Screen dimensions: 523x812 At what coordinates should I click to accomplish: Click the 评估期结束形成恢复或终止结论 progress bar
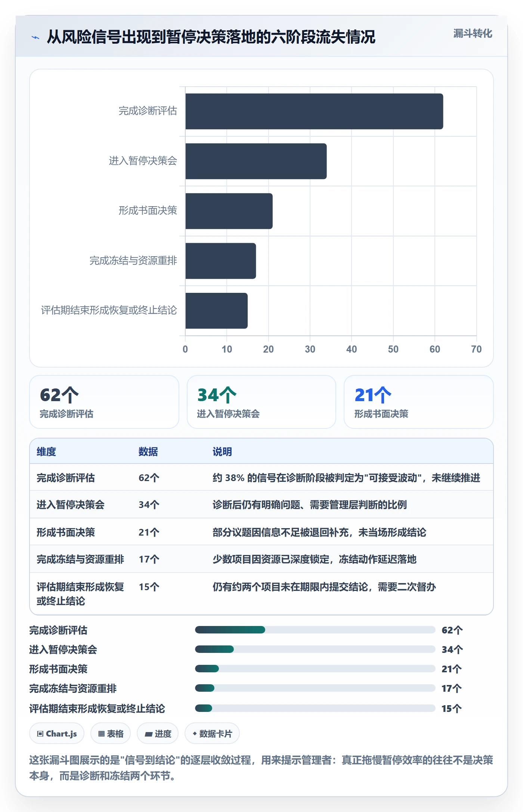point(315,708)
